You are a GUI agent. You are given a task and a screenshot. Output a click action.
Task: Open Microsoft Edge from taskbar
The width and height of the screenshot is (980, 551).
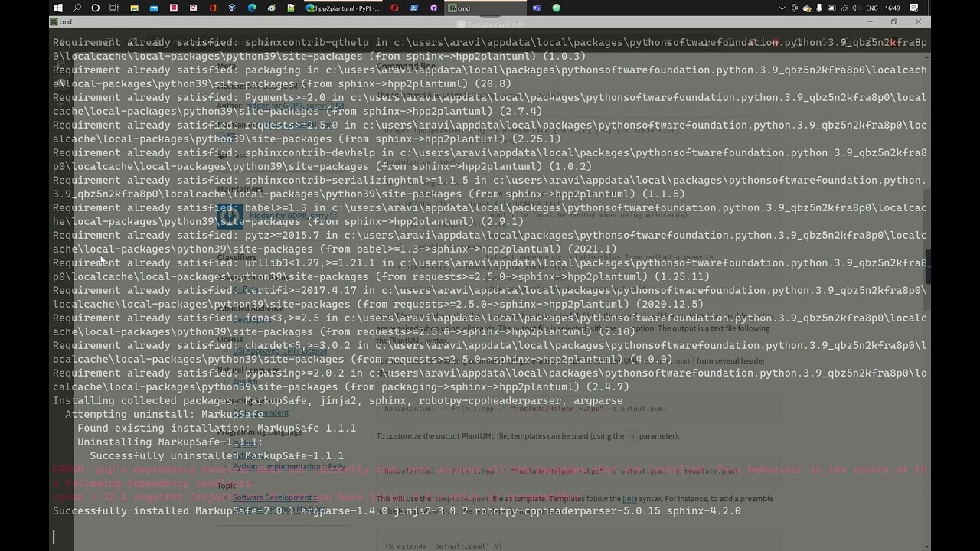[252, 8]
